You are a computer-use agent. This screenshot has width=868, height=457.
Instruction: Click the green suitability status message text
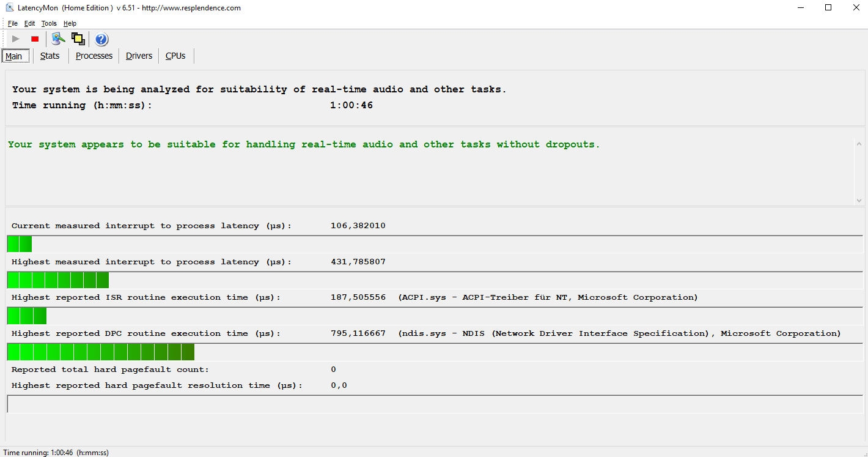304,145
